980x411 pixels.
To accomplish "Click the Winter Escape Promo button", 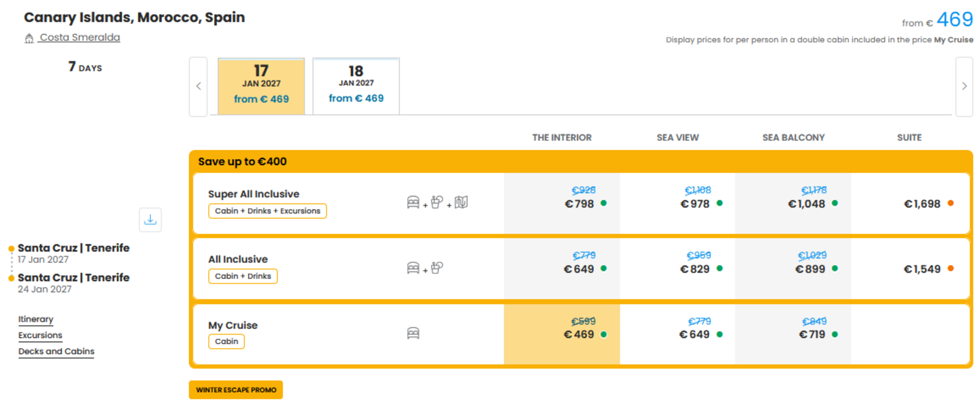I will pos(236,390).
